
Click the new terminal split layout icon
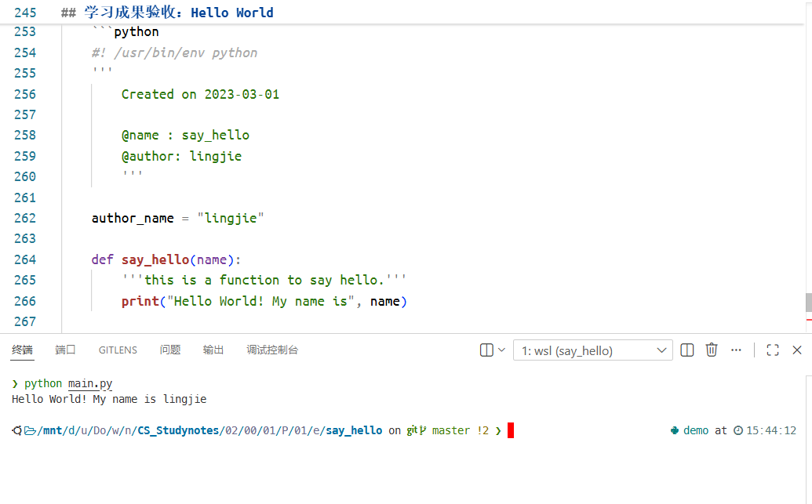pyautogui.click(x=486, y=350)
